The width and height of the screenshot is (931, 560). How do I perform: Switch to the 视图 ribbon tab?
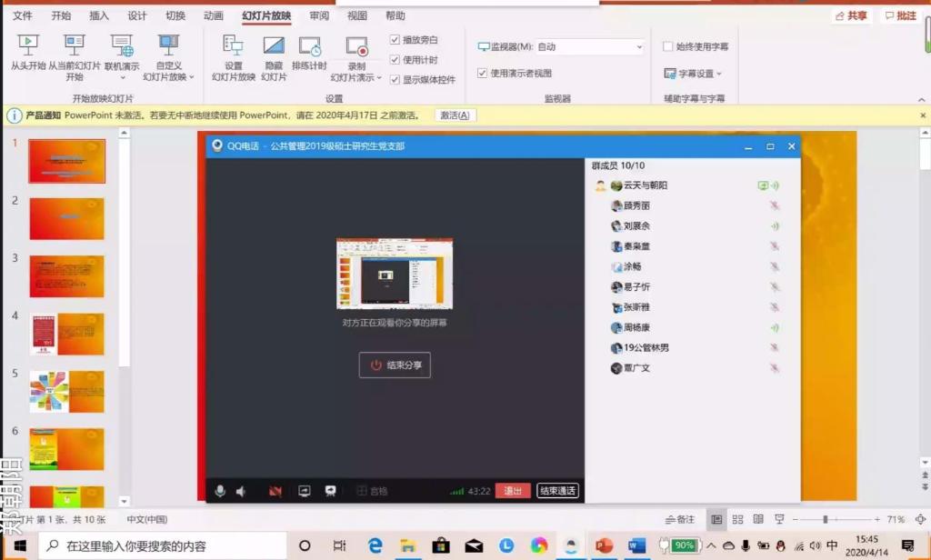point(356,16)
